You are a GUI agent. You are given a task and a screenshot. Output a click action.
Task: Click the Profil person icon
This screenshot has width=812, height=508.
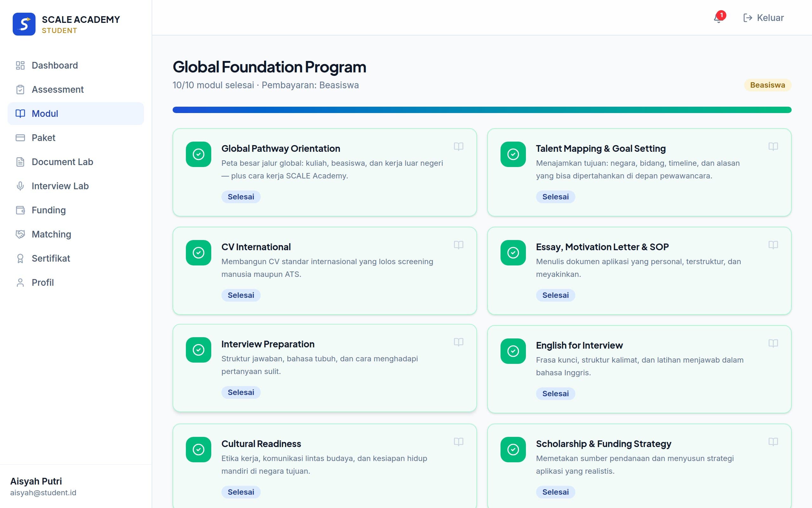tap(20, 283)
